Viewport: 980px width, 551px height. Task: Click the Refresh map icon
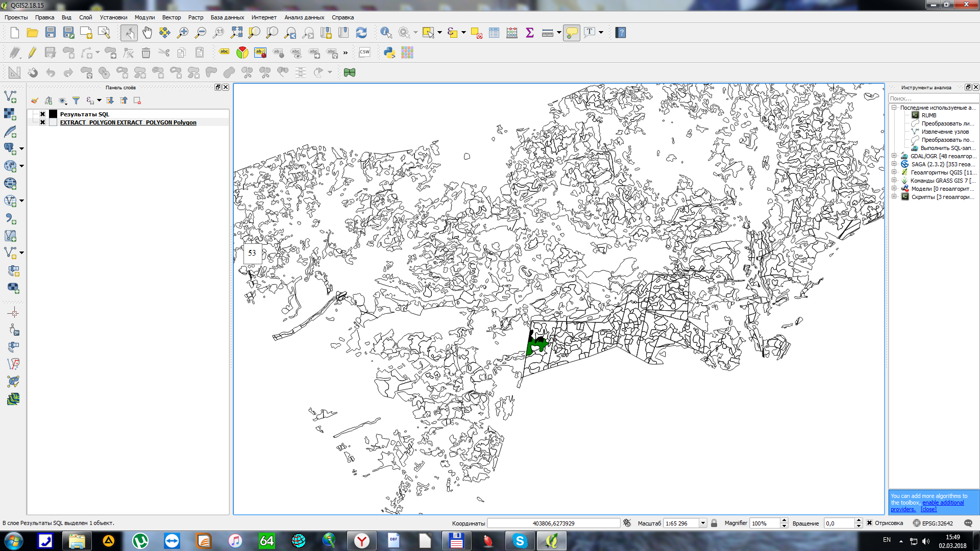coord(361,33)
